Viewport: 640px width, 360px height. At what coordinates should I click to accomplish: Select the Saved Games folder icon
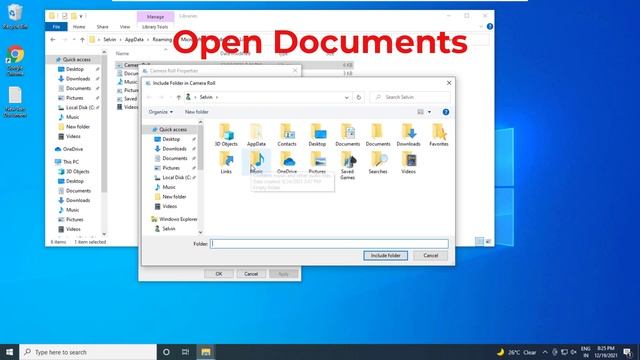click(347, 165)
